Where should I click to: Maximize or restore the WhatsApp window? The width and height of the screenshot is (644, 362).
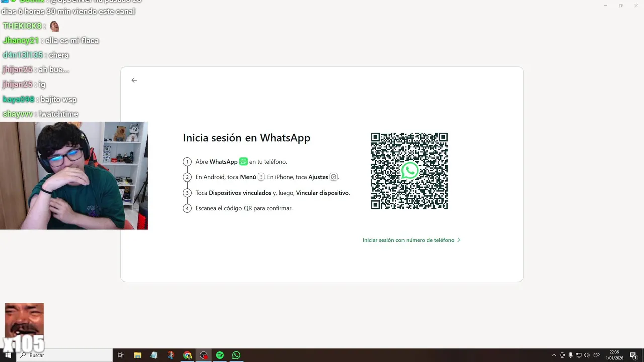[620, 5]
